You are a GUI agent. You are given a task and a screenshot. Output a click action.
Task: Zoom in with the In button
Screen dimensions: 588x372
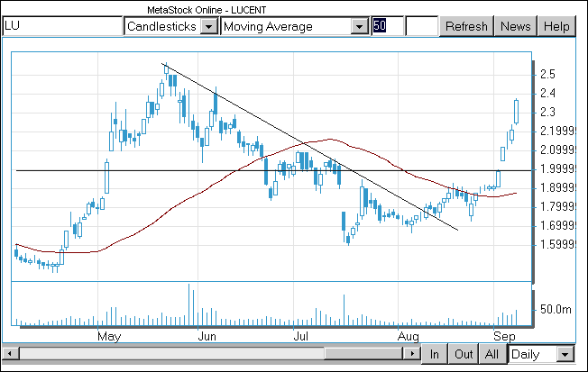435,354
